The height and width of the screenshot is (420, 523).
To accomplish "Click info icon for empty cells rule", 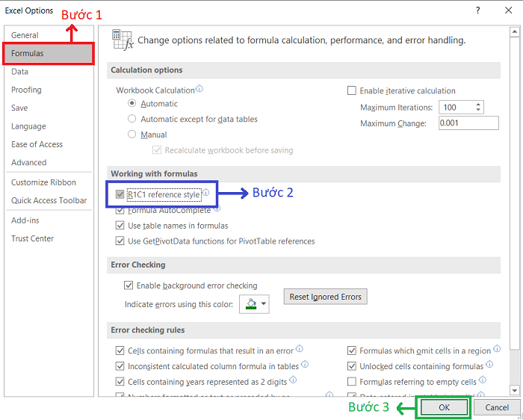I will 483,380.
